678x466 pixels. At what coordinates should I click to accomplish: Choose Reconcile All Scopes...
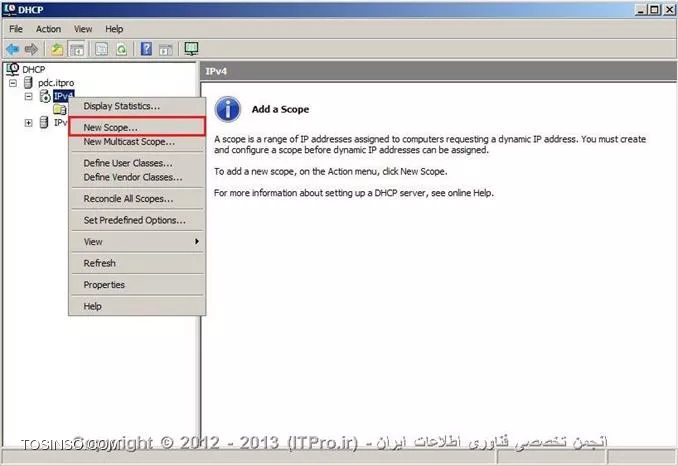click(x=137, y=199)
